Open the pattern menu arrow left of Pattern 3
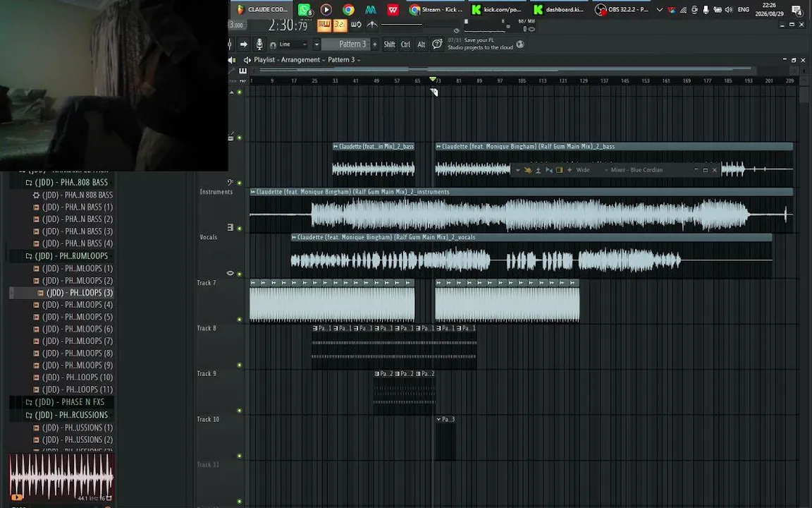This screenshot has height=508, width=812. pyautogui.click(x=316, y=44)
